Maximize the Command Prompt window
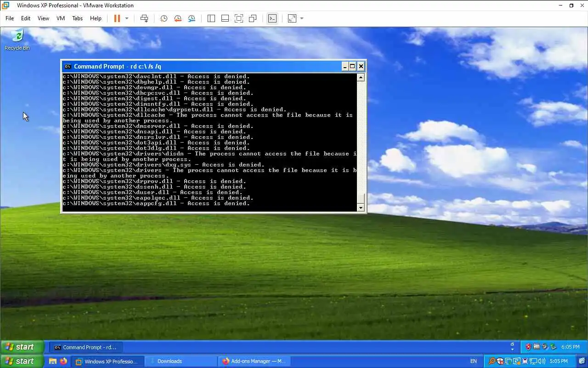 353,66
